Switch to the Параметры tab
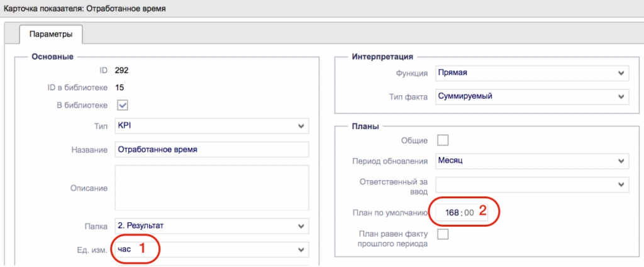This screenshot has width=644, height=267. tap(51, 34)
